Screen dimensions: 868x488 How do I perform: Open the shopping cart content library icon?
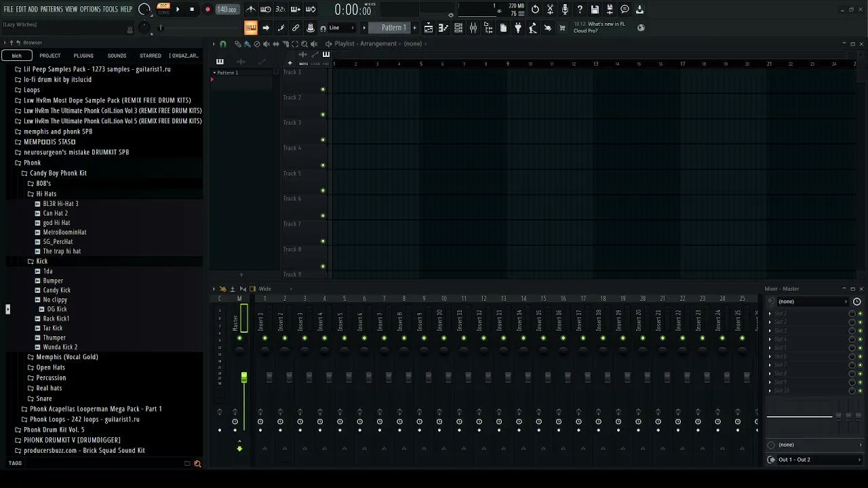(x=562, y=28)
